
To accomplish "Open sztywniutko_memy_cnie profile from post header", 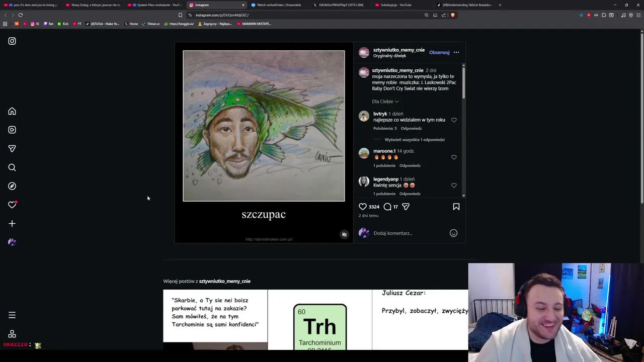I will coord(399,50).
